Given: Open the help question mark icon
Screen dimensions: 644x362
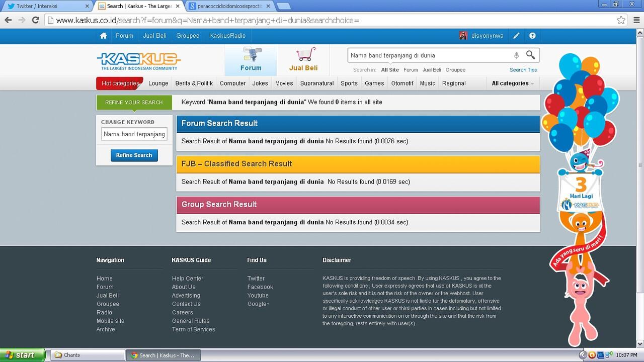Looking at the screenshot, I should [532, 36].
